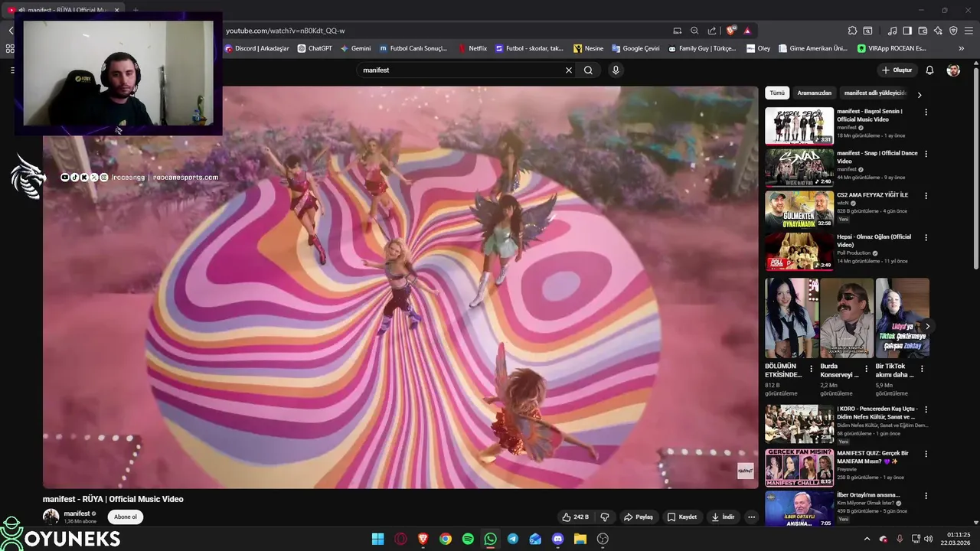Open Spotify from the taskbar

[x=468, y=539]
